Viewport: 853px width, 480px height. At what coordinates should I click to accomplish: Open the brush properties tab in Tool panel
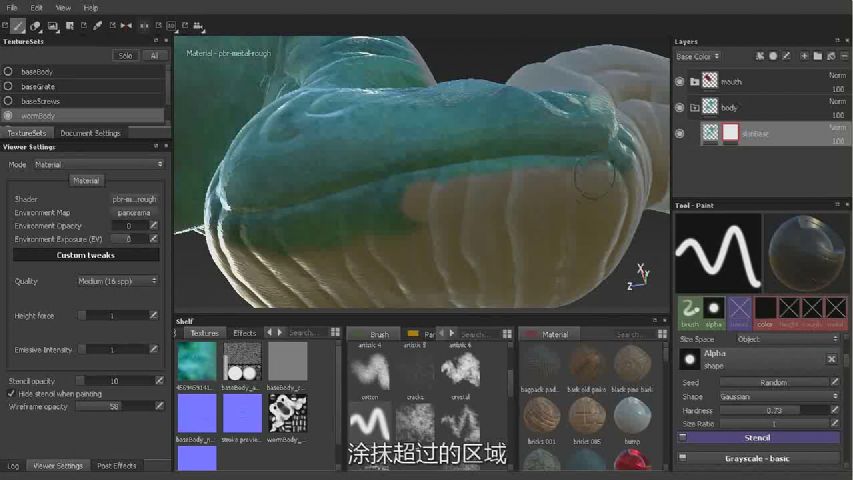[689, 312]
